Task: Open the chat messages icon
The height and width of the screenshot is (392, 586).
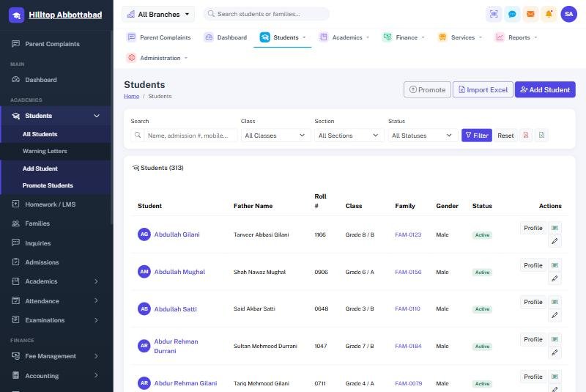Action: (512, 14)
